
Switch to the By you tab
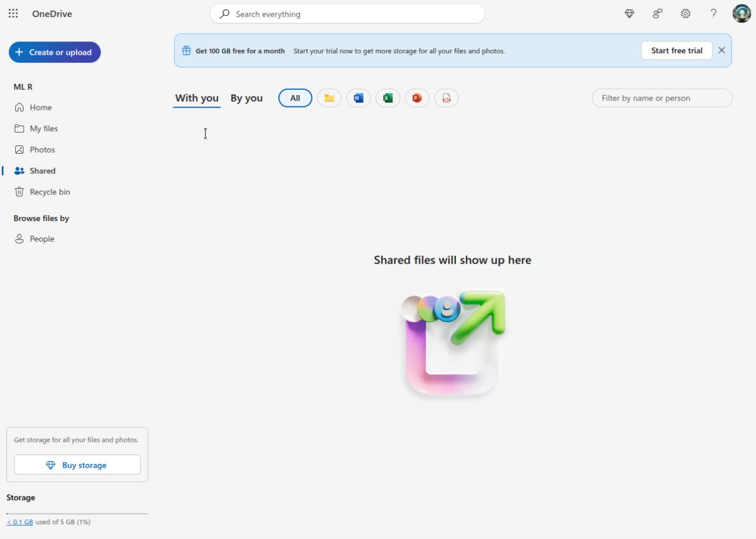(x=247, y=98)
